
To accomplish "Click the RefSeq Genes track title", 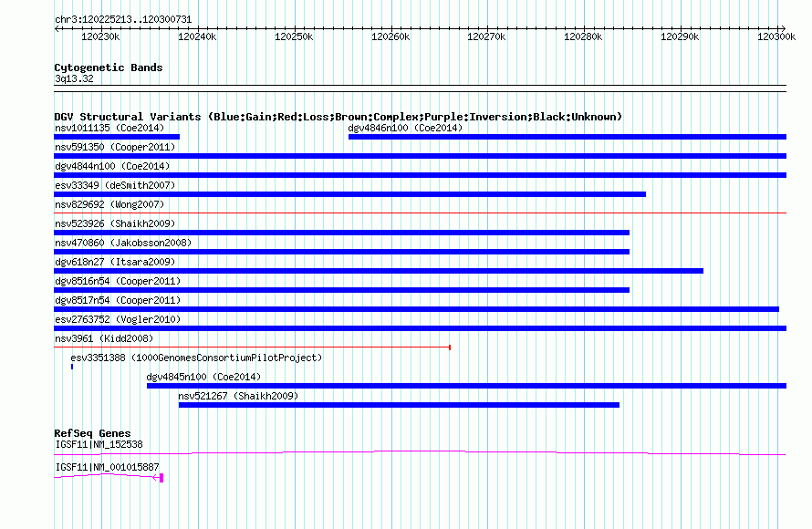I will 92,433.
